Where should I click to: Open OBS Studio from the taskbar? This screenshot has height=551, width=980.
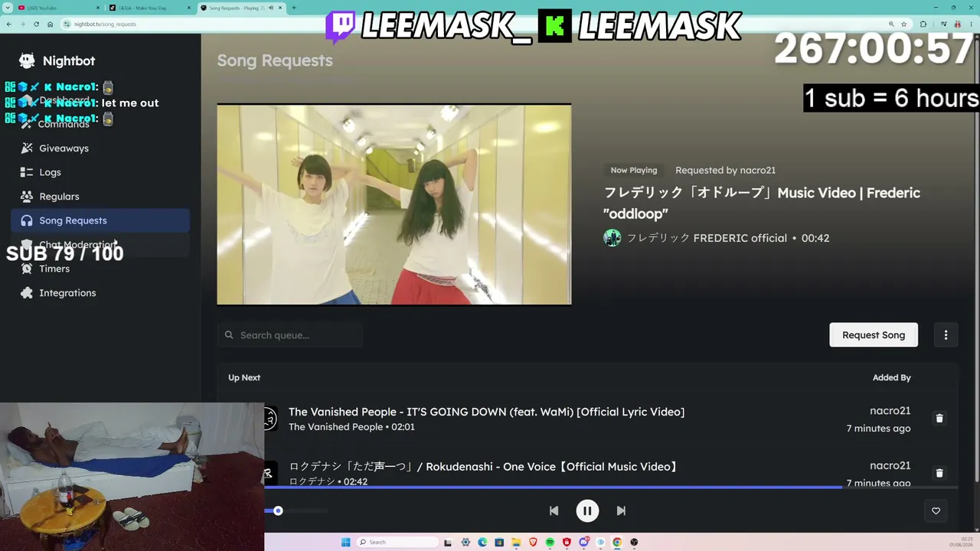coord(634,542)
